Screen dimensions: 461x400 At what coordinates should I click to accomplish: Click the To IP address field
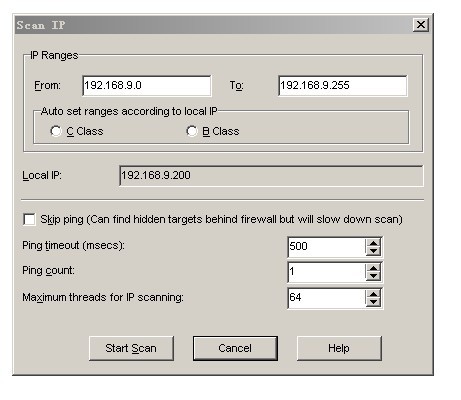(x=343, y=86)
